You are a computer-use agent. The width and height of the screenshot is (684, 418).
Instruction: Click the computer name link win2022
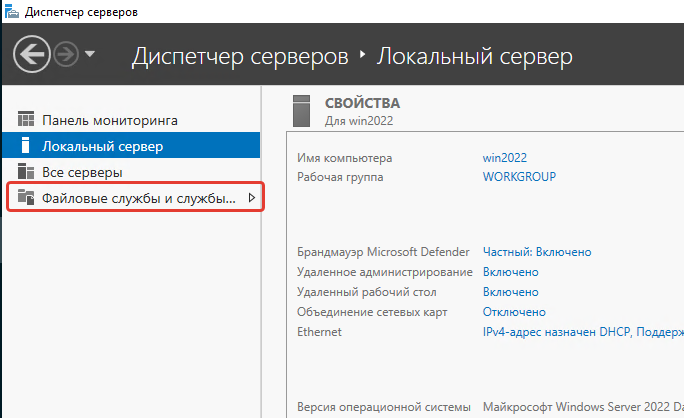coord(504,158)
